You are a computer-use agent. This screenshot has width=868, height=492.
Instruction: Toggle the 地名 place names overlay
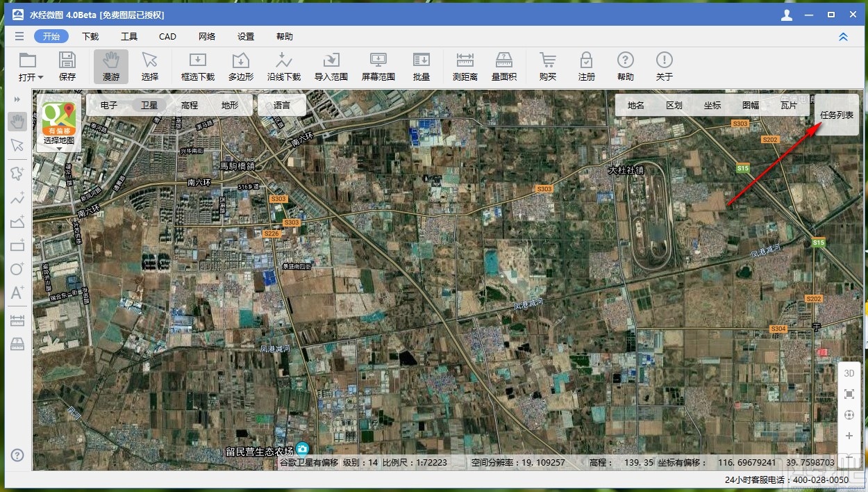tap(635, 106)
